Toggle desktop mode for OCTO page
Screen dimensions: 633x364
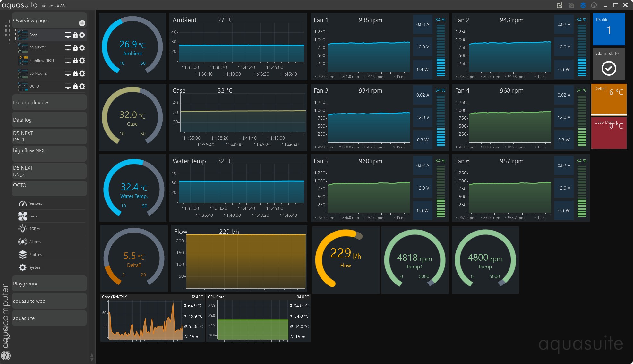point(68,86)
